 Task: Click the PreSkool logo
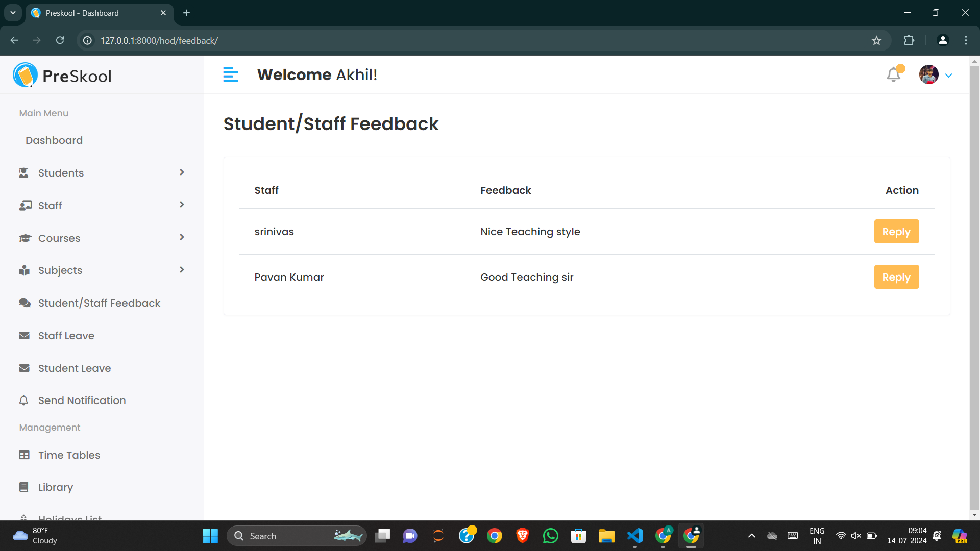[62, 76]
